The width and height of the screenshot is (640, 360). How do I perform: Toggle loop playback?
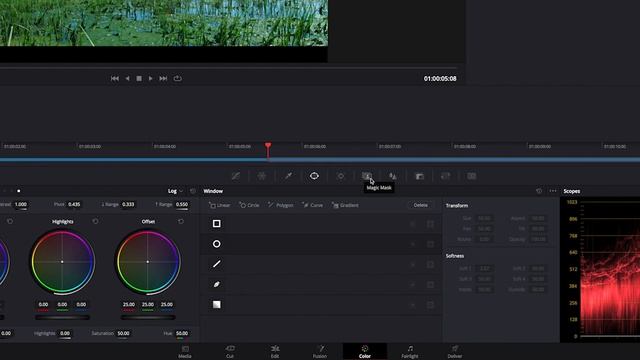click(178, 78)
